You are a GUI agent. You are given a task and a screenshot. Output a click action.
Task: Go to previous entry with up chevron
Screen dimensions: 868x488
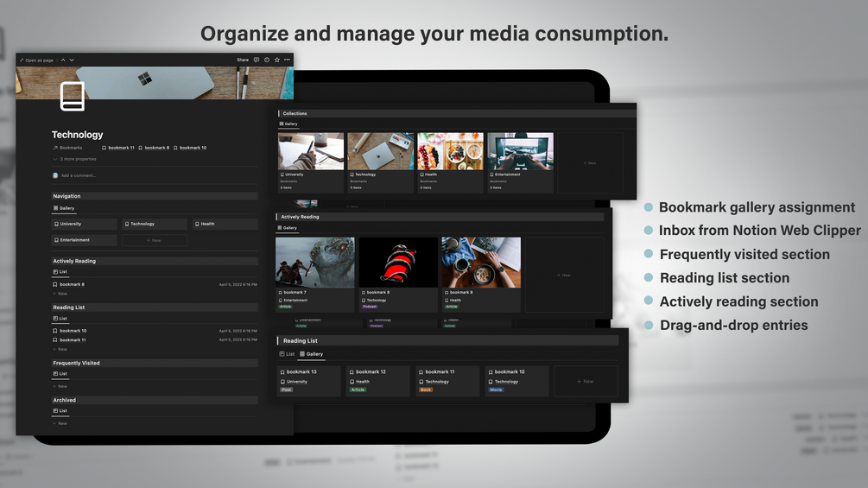tap(63, 60)
